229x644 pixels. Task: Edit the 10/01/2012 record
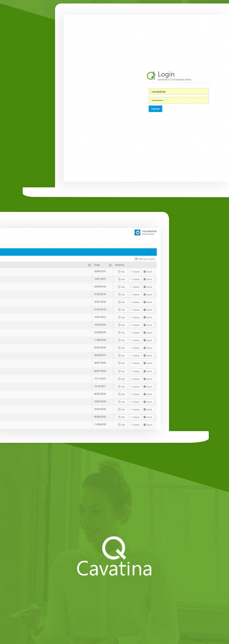(121, 318)
